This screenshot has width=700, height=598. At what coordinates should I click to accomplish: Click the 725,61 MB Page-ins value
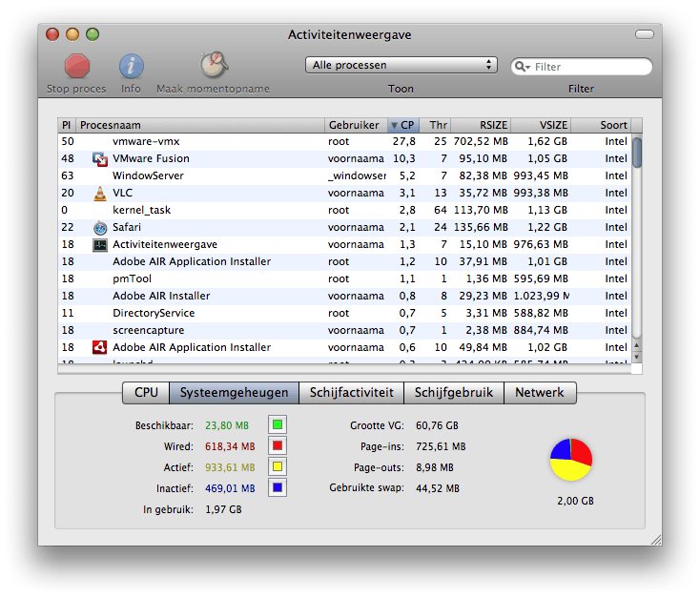[441, 446]
